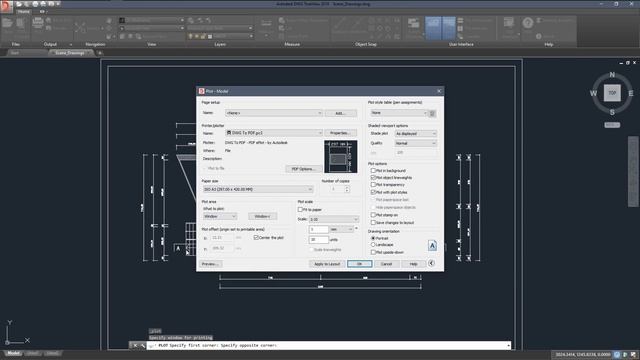Screen dimensions: 640x360
Task: Click the printer Properties... button
Action: pos(340,133)
